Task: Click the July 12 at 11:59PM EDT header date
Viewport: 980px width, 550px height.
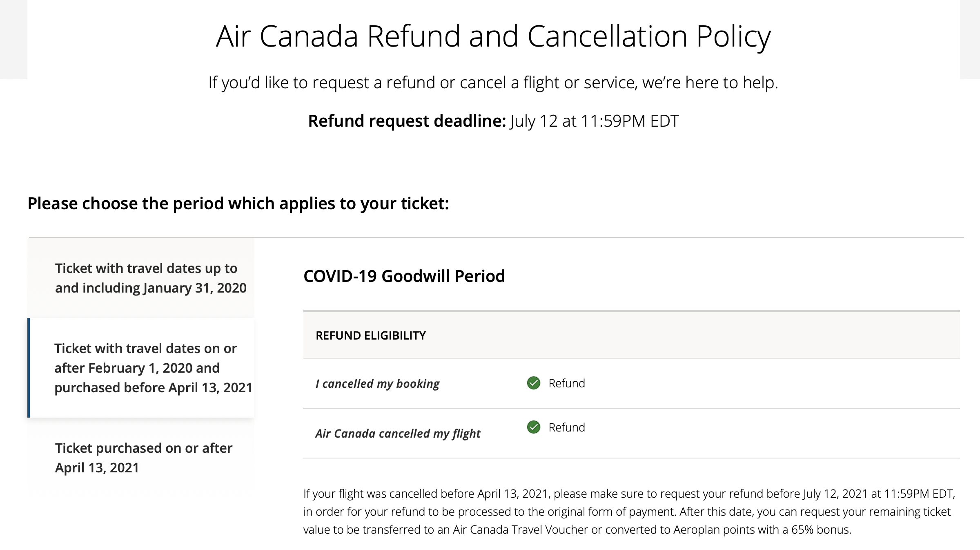Action: click(594, 121)
